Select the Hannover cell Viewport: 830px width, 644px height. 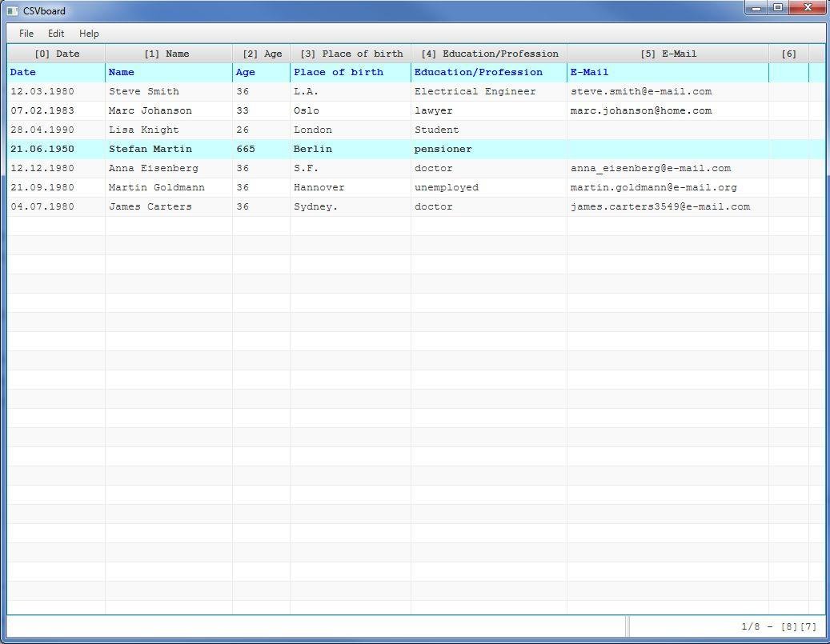[351, 187]
